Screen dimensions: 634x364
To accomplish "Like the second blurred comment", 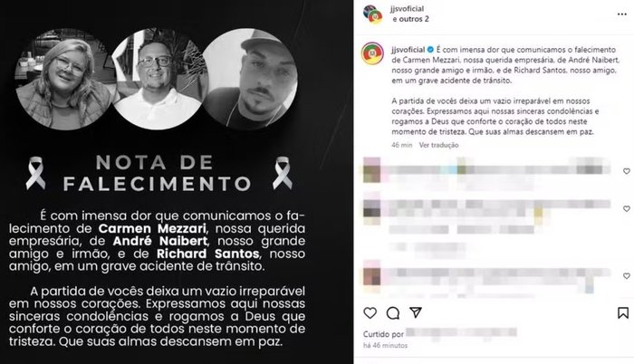I will [627, 208].
